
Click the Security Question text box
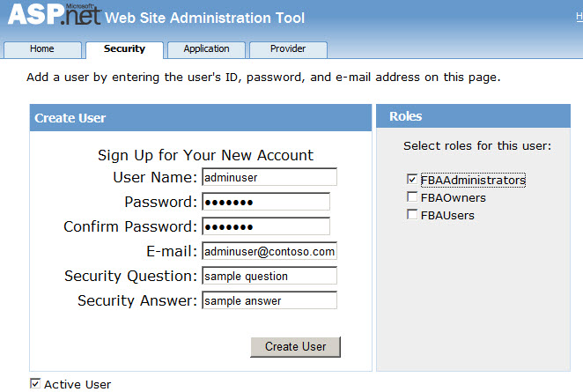click(x=269, y=276)
